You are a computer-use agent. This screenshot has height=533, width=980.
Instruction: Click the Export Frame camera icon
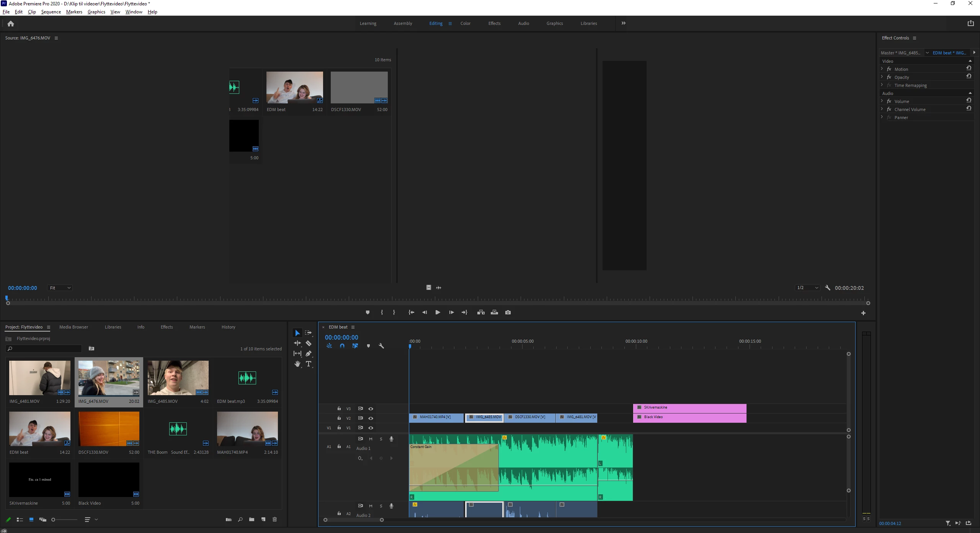508,312
